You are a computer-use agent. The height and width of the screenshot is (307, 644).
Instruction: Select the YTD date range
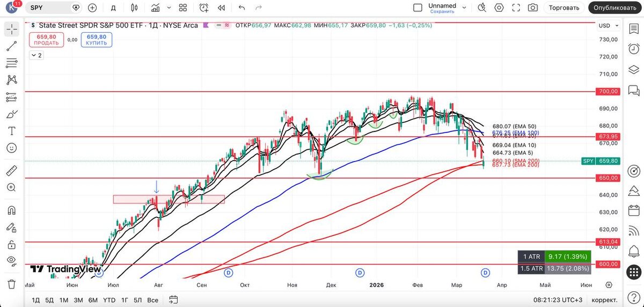109,299
